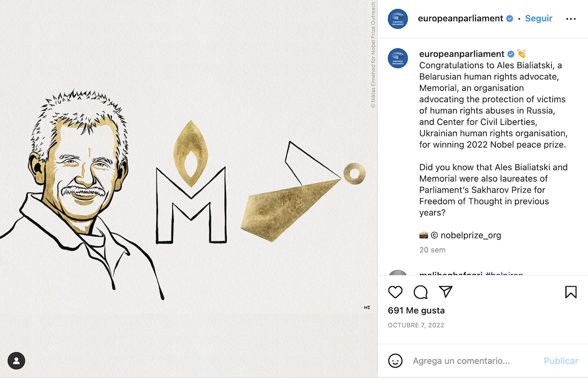Follow the account via Seguir
The width and height of the screenshot is (588, 379).
539,18
